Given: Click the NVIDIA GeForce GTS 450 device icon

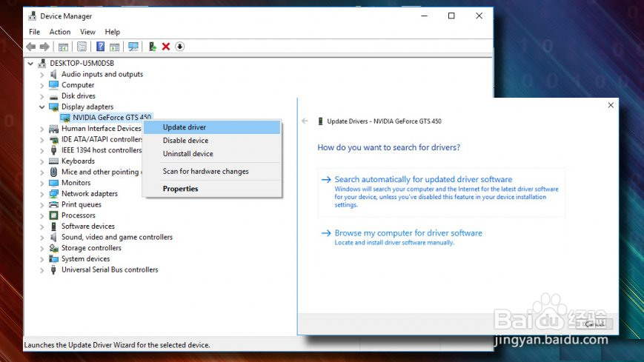Looking at the screenshot, I should (65, 118).
